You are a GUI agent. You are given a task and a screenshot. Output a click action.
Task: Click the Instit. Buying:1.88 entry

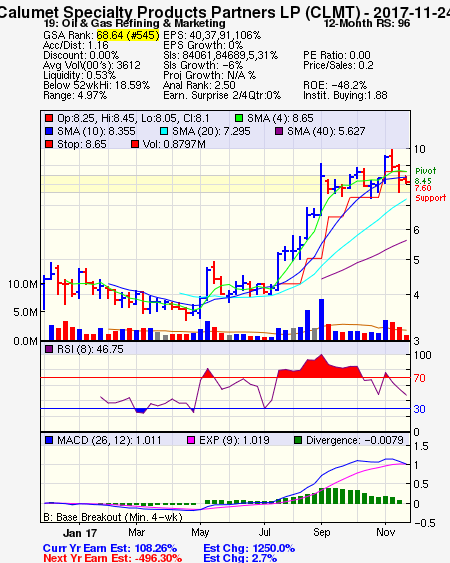(x=345, y=96)
